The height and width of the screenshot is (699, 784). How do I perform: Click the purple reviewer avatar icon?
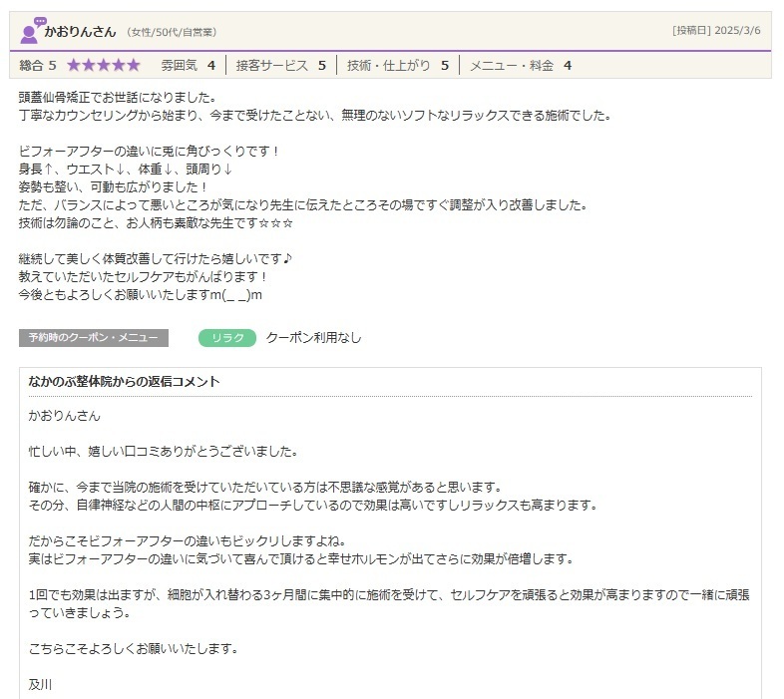point(33,30)
